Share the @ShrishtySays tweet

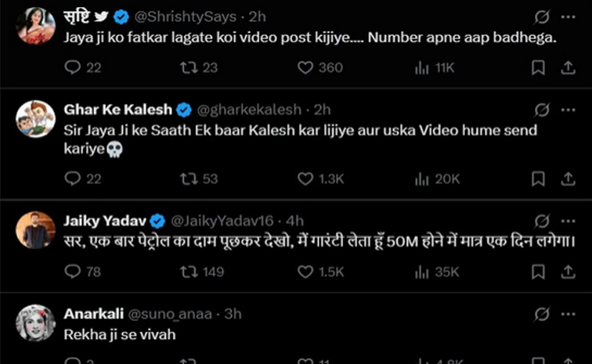(x=569, y=67)
